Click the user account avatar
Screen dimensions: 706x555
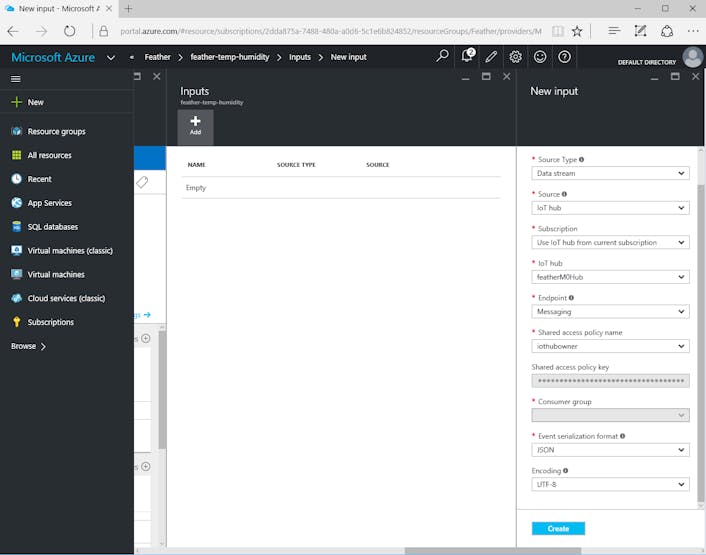click(692, 57)
